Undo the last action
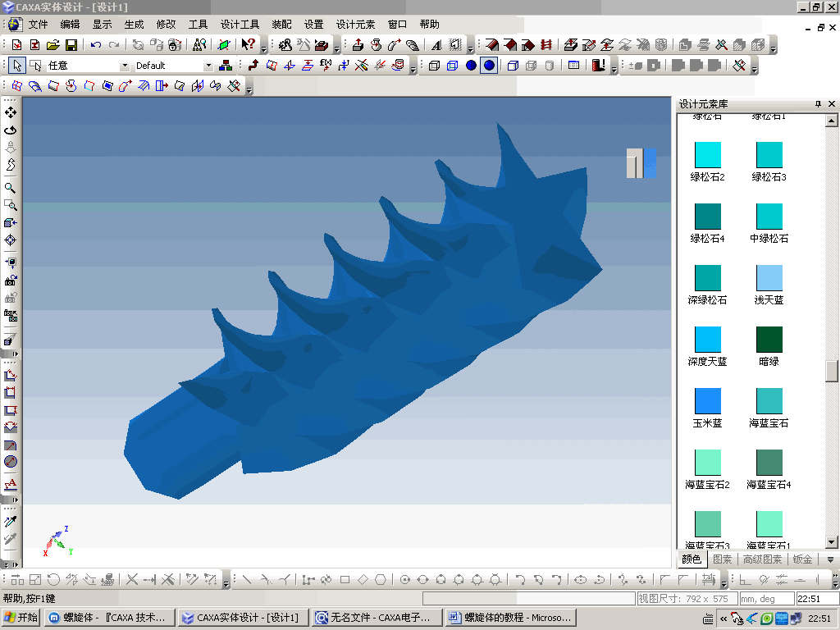The width and height of the screenshot is (840, 630). point(95,45)
